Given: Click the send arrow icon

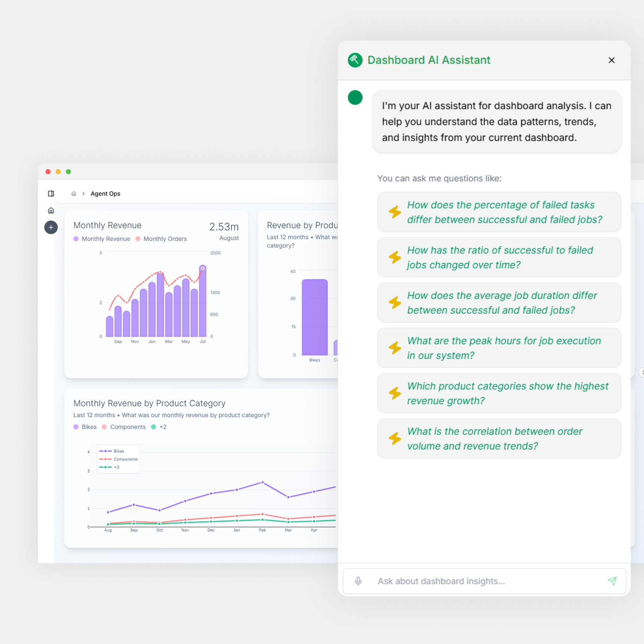Looking at the screenshot, I should click(x=612, y=581).
